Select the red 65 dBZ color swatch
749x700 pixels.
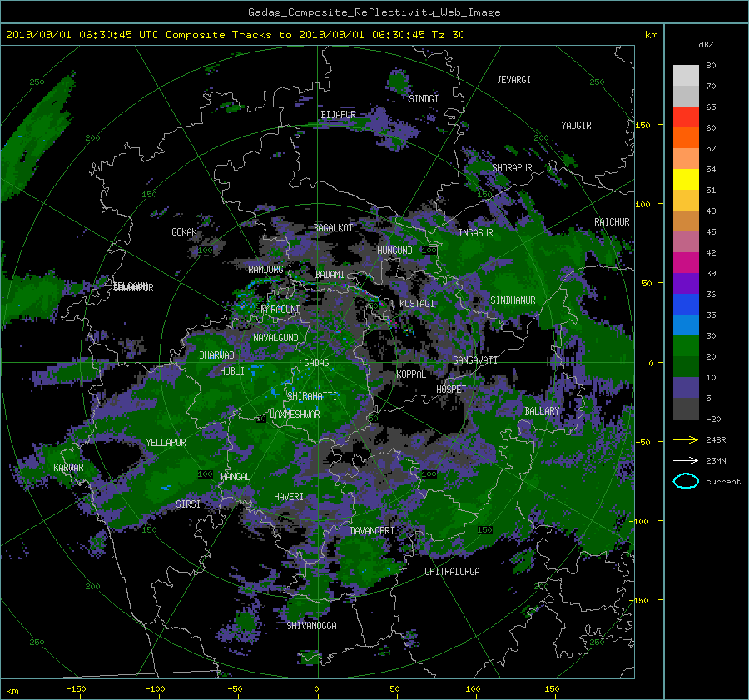click(686, 117)
